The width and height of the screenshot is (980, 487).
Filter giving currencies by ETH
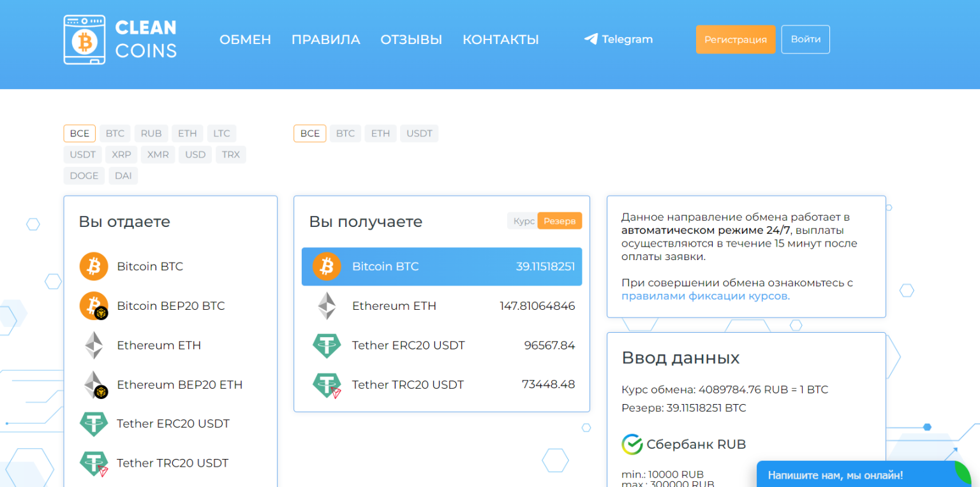(x=188, y=133)
